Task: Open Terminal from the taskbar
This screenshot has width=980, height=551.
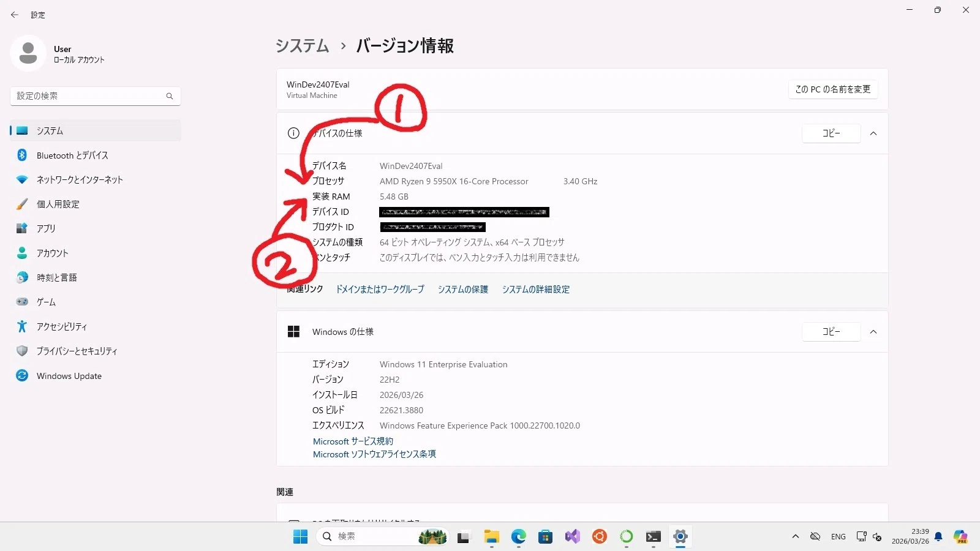Action: tap(654, 537)
